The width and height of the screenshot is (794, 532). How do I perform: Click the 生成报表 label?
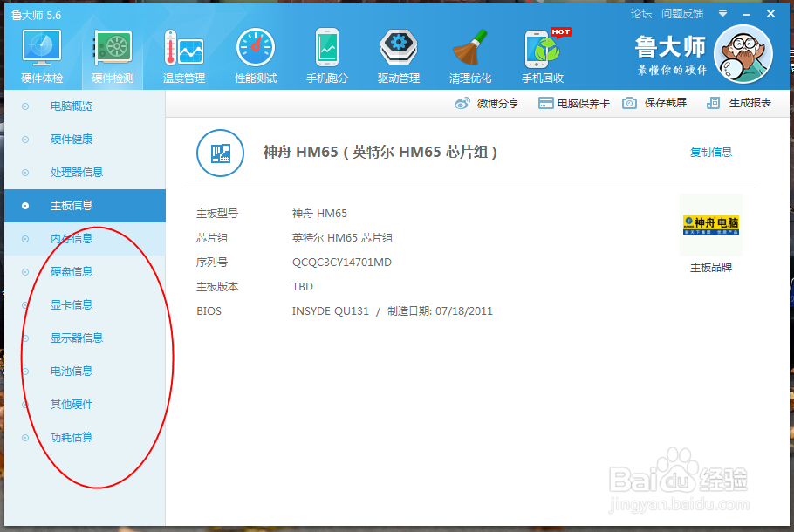click(750, 103)
